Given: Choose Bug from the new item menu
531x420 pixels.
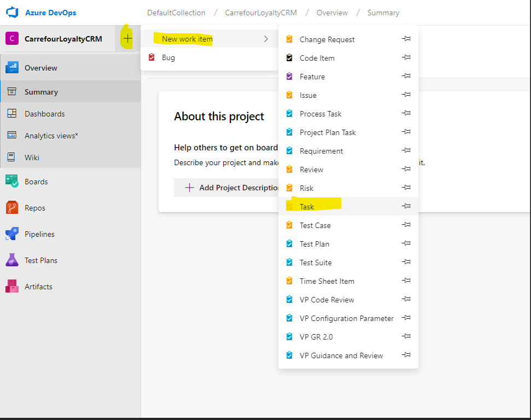Looking at the screenshot, I should (209, 57).
